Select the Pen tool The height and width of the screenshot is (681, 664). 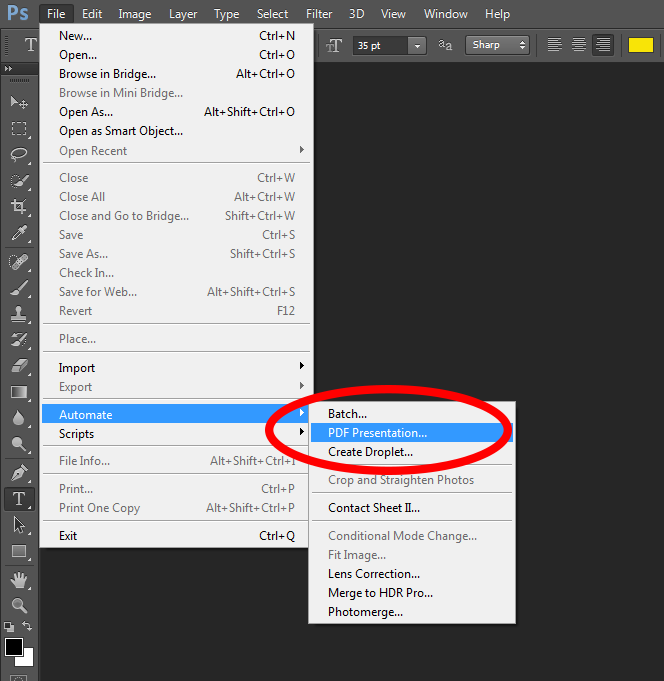(x=19, y=473)
